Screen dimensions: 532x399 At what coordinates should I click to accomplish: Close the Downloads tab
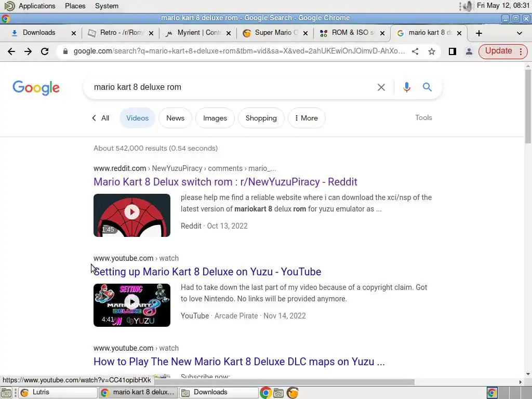(74, 33)
